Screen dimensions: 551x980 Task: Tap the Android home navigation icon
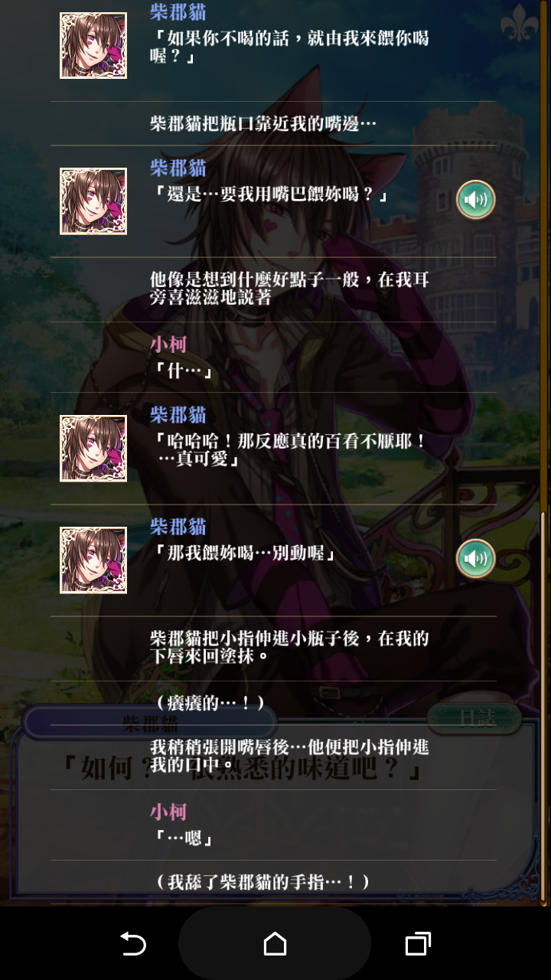[275, 943]
